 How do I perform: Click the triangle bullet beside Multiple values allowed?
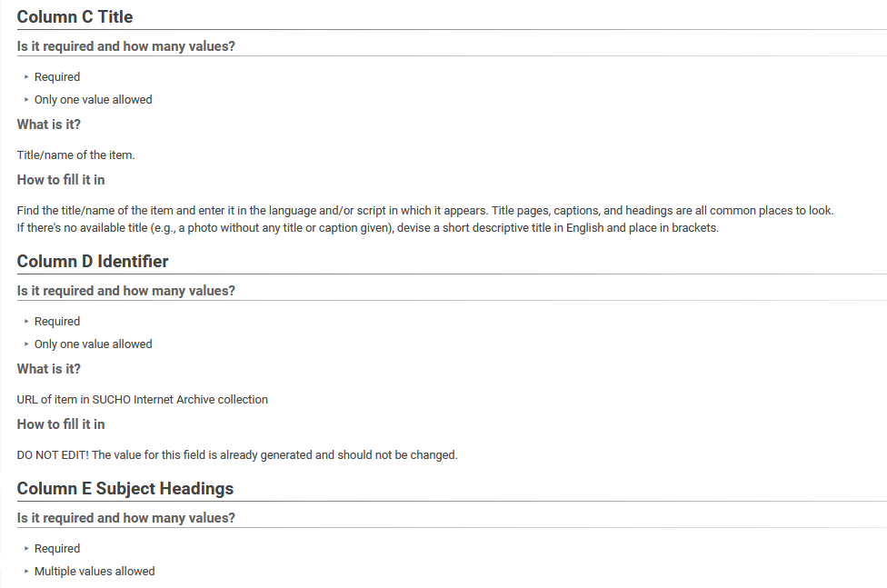pos(26,571)
